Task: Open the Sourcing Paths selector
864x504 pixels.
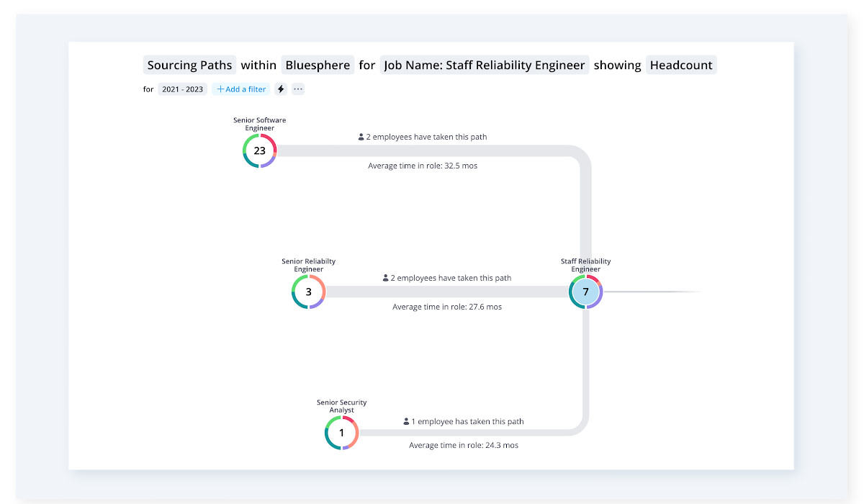Action: tap(190, 65)
